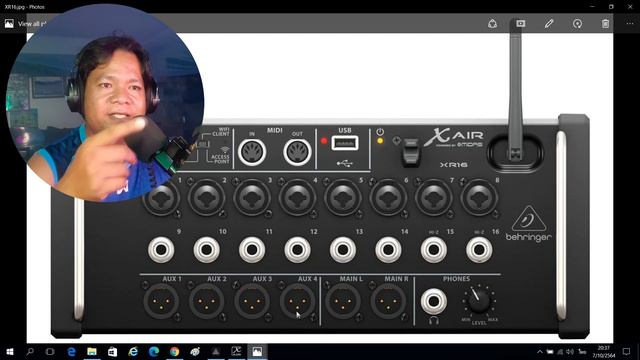Minimize the Photos window

point(592,7)
